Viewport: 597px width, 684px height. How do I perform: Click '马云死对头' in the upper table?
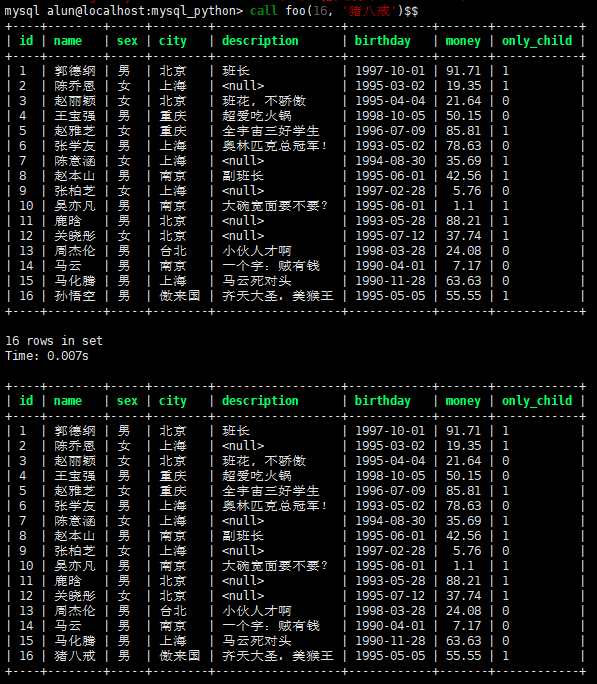[x=257, y=281]
